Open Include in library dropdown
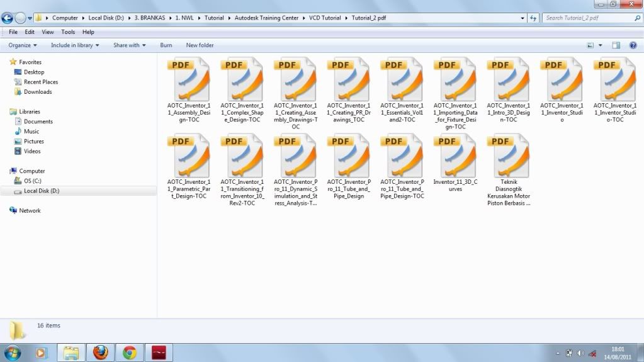644x362 pixels. coord(75,45)
